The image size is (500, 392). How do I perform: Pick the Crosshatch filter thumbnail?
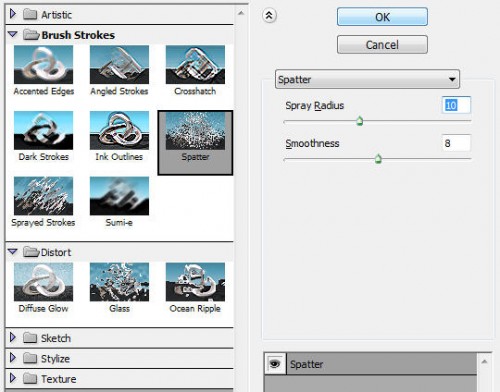click(x=195, y=65)
